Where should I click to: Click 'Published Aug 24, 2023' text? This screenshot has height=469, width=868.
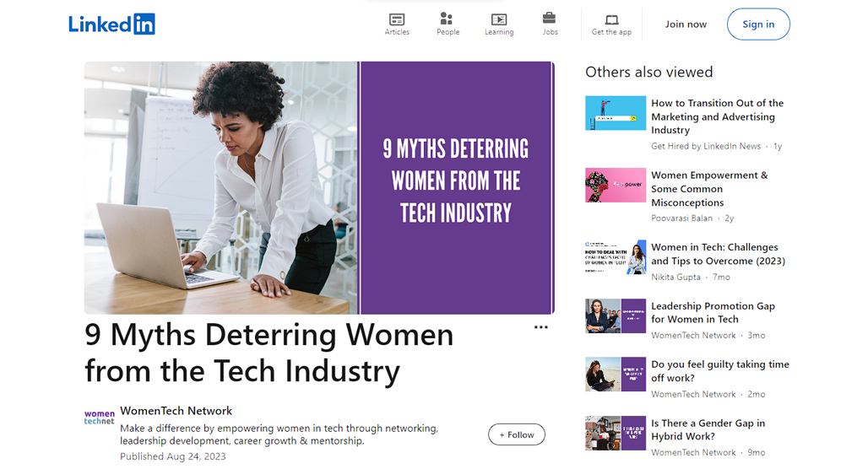point(173,456)
